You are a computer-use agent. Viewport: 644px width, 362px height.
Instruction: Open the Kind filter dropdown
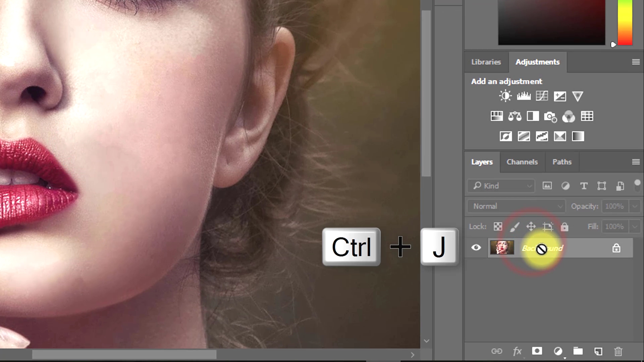coord(501,186)
